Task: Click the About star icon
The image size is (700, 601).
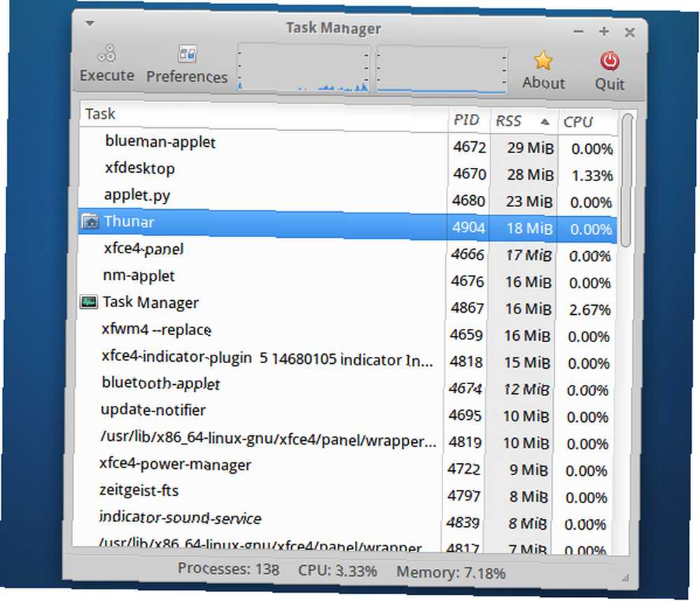Action: coord(543,61)
